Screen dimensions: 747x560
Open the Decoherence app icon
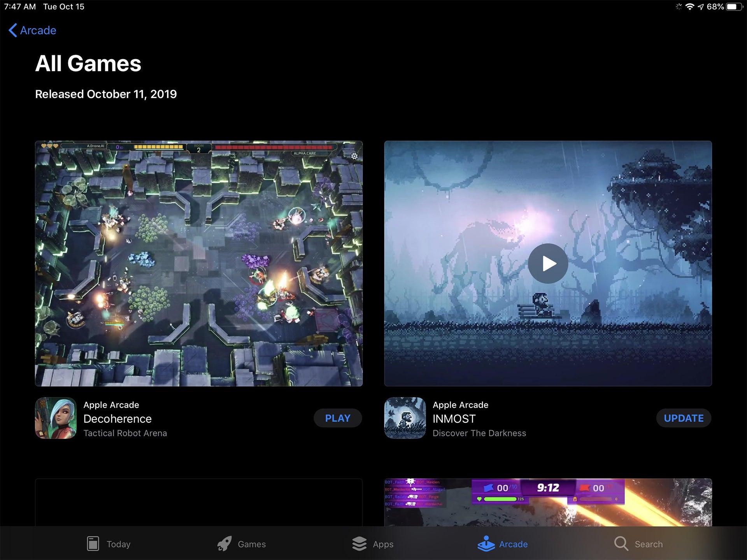pos(56,418)
